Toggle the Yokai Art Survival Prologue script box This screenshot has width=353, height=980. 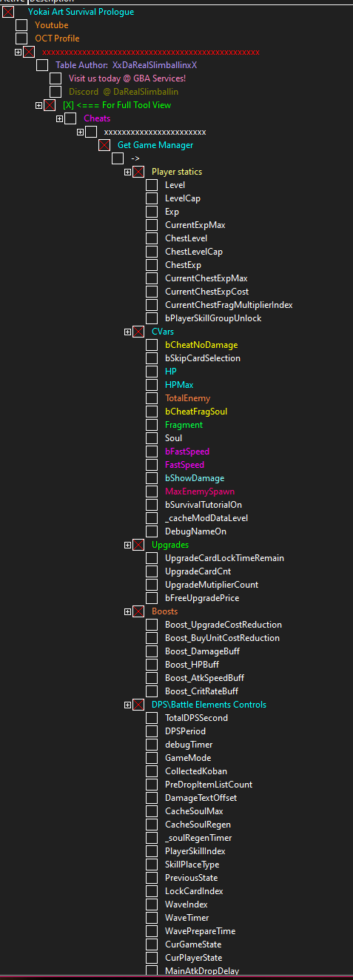tap(8, 12)
